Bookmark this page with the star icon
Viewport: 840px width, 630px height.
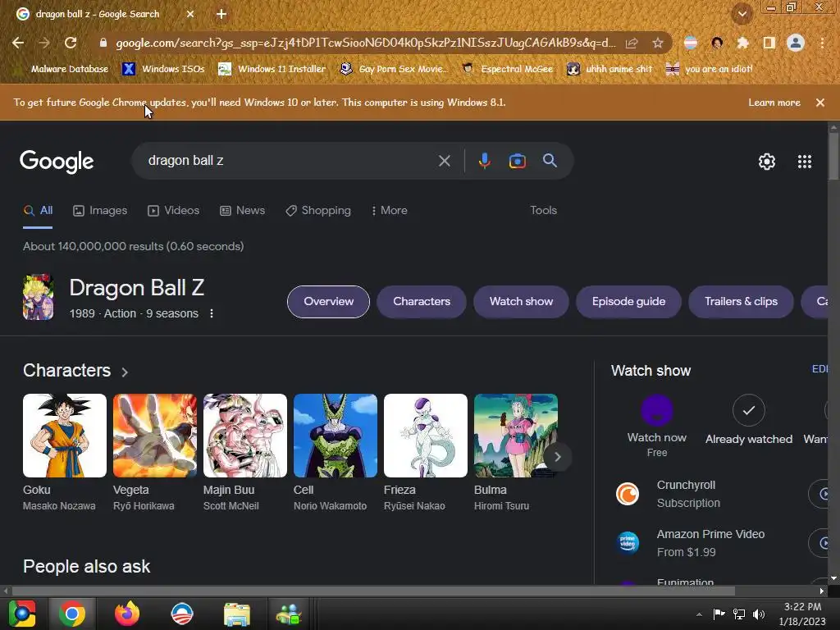point(658,43)
